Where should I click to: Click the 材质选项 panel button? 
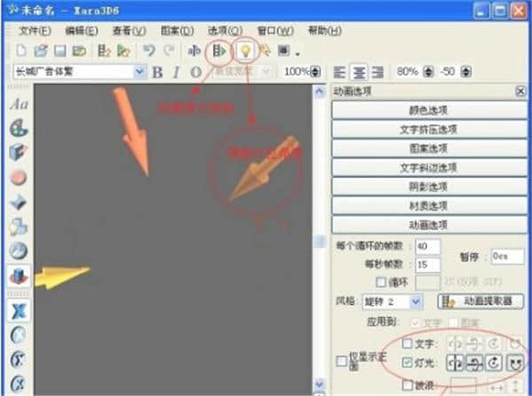click(429, 206)
